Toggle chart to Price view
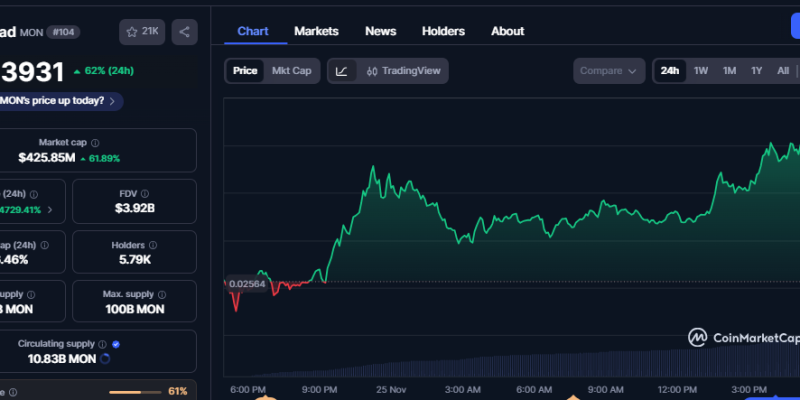800x400 pixels. 245,71
